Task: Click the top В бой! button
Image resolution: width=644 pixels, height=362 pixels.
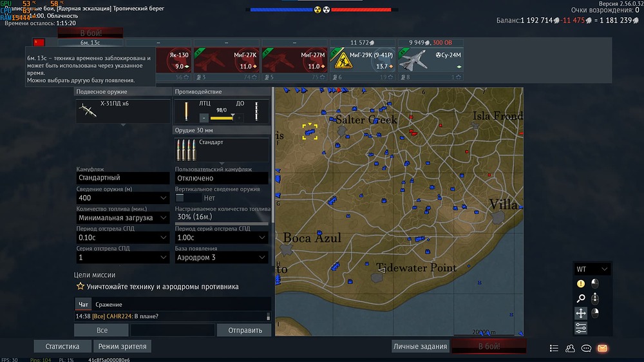Action: click(90, 33)
